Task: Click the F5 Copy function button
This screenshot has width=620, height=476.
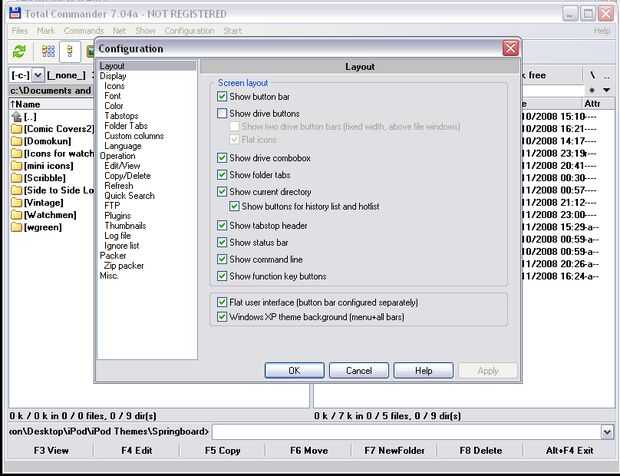Action: pyautogui.click(x=222, y=450)
